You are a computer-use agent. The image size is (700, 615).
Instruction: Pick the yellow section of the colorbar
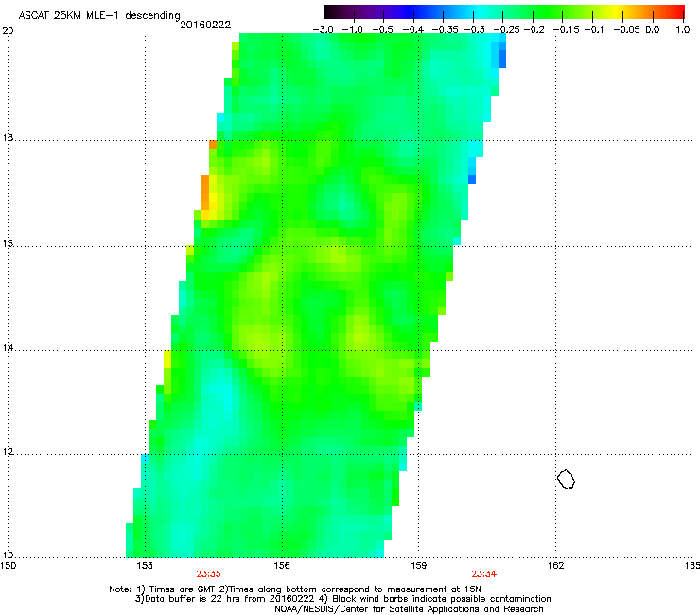pyautogui.click(x=619, y=12)
